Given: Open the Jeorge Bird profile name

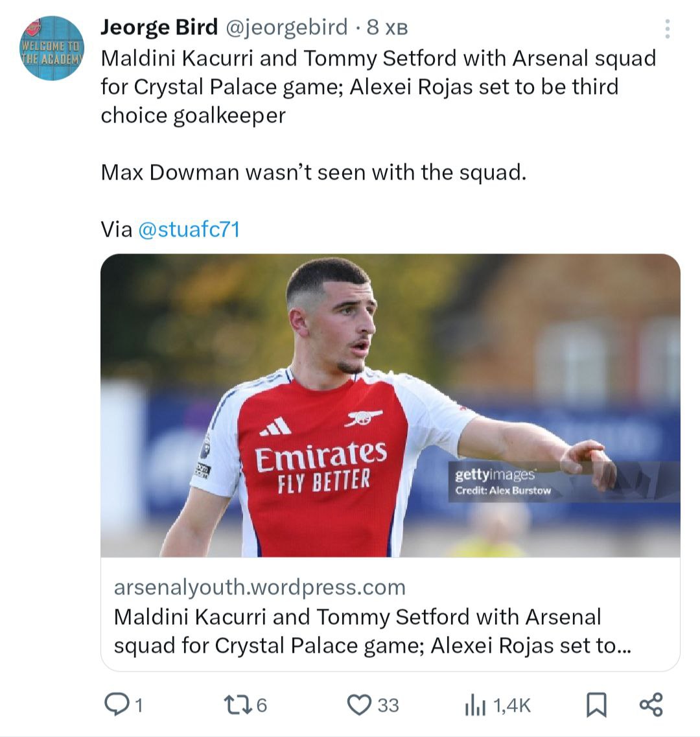Looking at the screenshot, I should click(x=159, y=27).
